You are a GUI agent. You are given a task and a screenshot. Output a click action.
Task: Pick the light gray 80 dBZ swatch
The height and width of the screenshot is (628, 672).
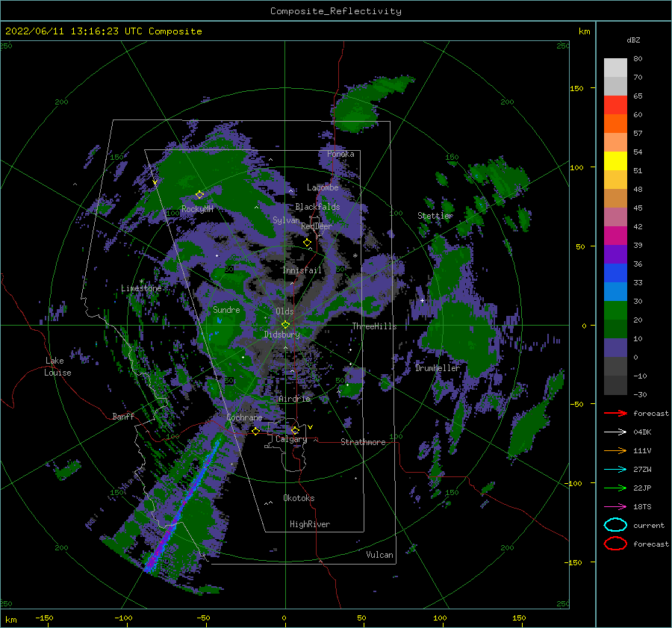(x=615, y=68)
